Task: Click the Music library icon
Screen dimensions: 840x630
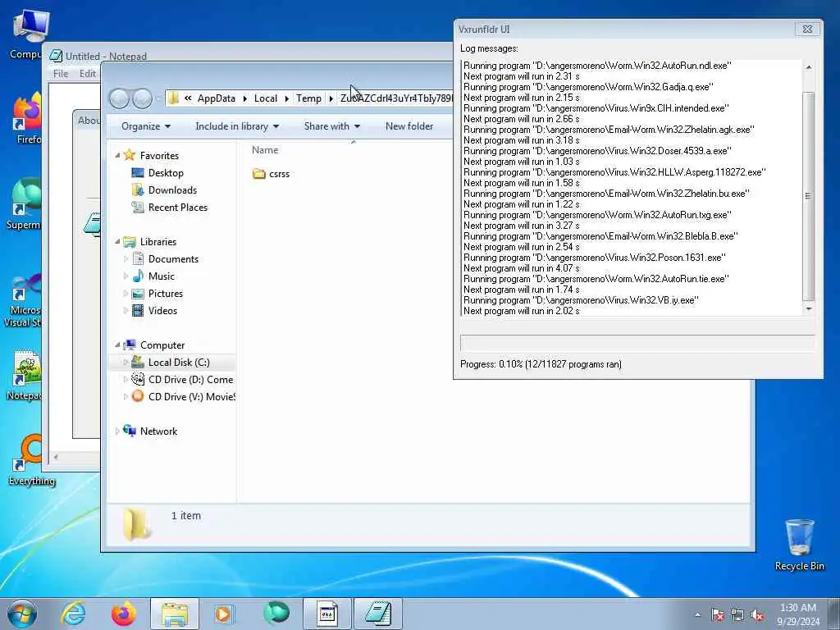Action: [x=138, y=276]
